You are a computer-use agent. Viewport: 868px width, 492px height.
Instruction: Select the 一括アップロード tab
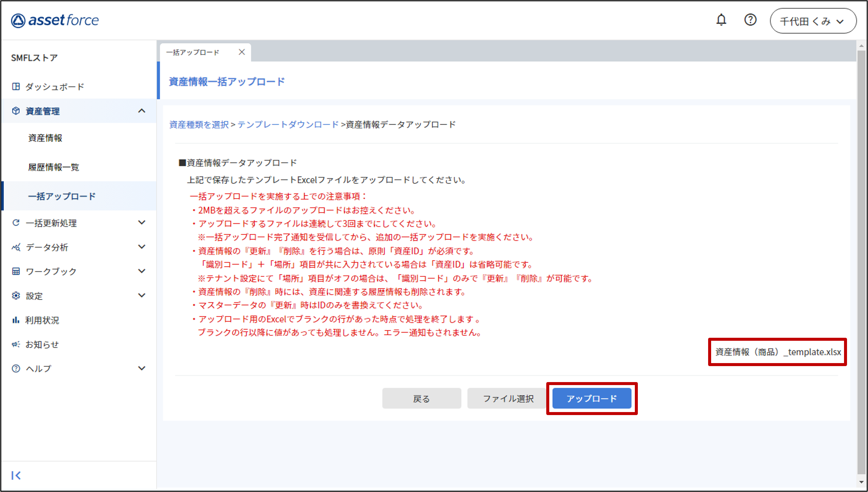click(x=193, y=52)
